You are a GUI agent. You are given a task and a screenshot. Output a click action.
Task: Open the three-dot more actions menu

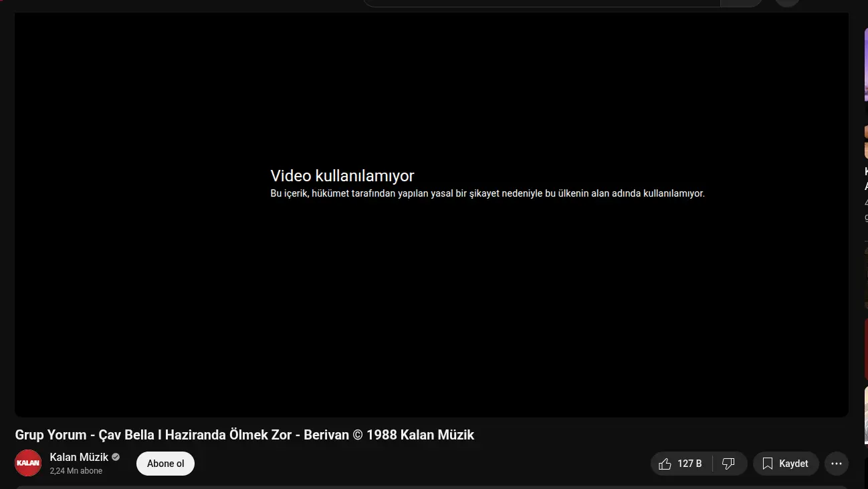click(x=837, y=464)
